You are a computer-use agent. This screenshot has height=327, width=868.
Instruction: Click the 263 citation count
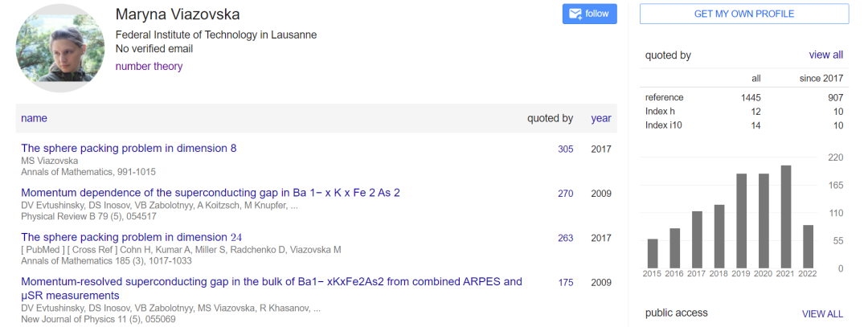click(x=565, y=238)
